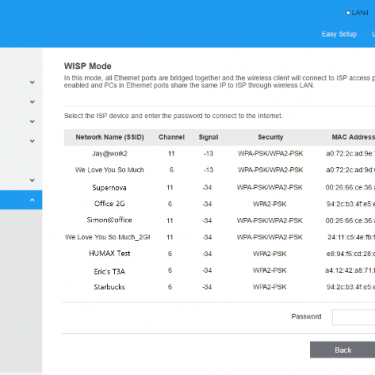Click the security type of Jay@work2
Viewport: 375px width, 375px height.
pos(270,154)
